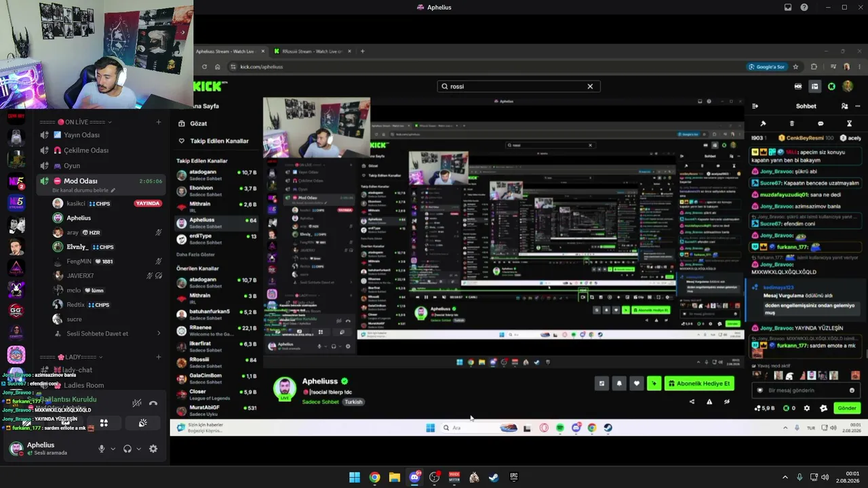868x488 pixels.
Task: Click the share icon under Abonelik Hediye Et
Action: [x=692, y=401]
